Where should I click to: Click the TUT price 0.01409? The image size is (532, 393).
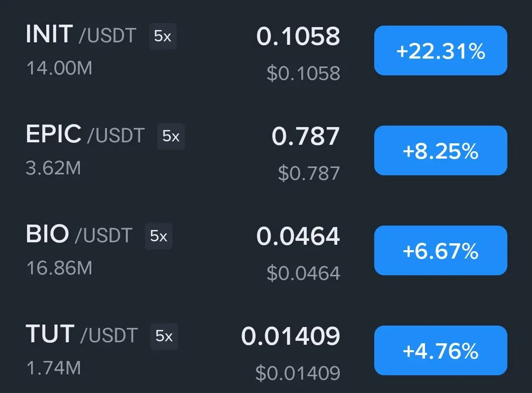coord(290,336)
